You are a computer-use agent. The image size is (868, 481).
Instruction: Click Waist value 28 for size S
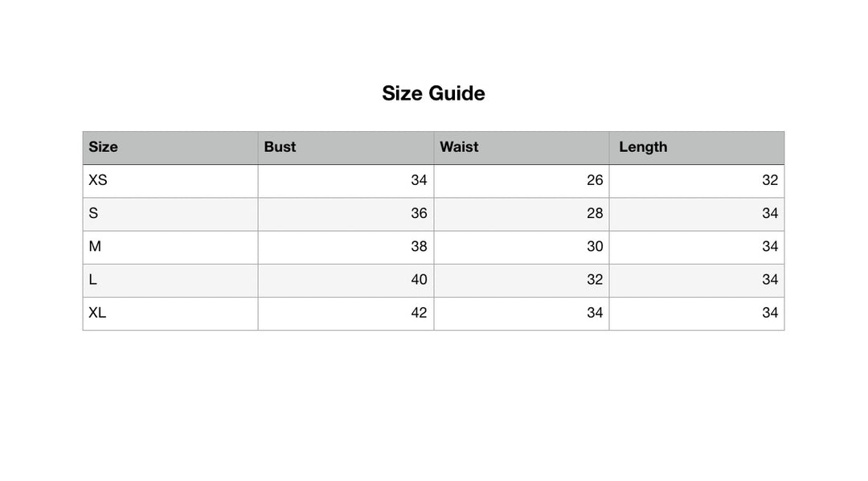coord(594,213)
